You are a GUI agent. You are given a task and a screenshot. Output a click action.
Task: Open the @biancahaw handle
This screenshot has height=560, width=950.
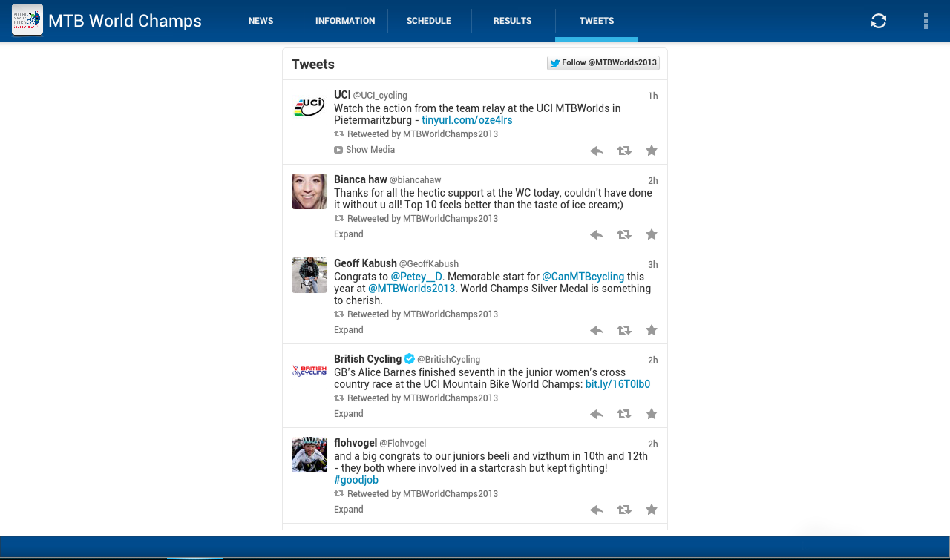(x=416, y=180)
